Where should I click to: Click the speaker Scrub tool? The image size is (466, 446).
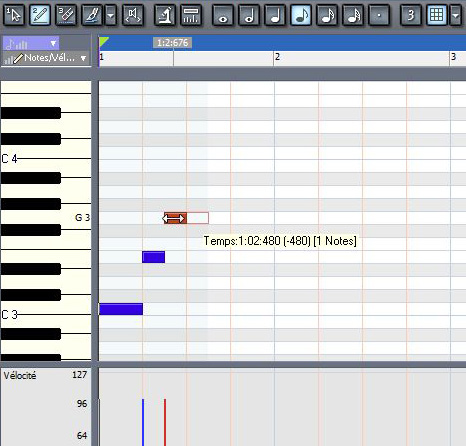pyautogui.click(x=133, y=15)
